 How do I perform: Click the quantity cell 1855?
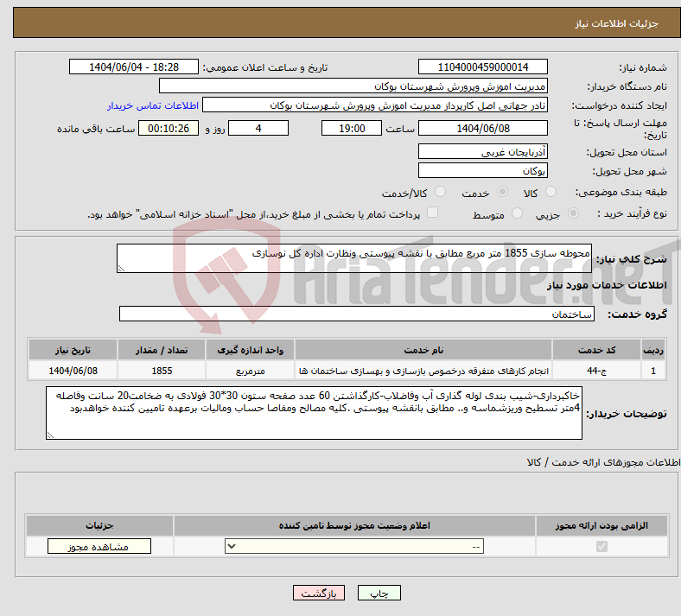click(162, 371)
